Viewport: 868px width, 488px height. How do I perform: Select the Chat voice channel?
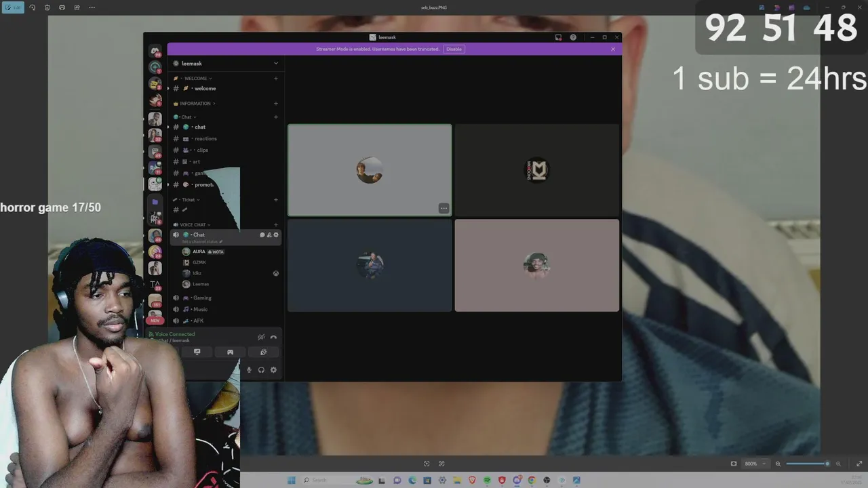(x=225, y=237)
